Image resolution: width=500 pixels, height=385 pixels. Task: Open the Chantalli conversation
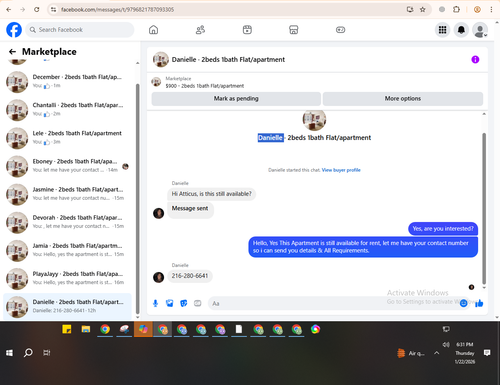[67, 110]
